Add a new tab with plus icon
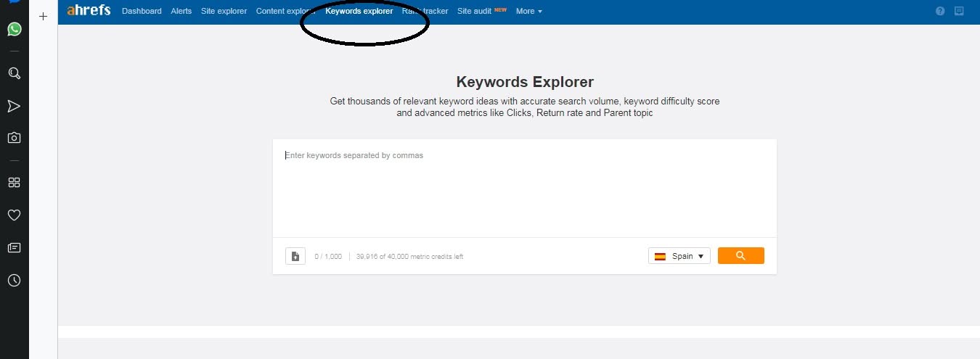The width and height of the screenshot is (980, 359). pyautogui.click(x=43, y=16)
